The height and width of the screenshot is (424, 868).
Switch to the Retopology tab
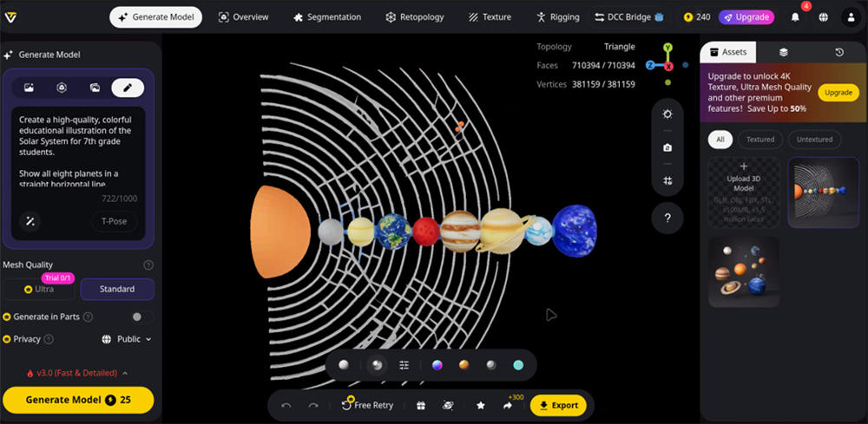point(415,17)
